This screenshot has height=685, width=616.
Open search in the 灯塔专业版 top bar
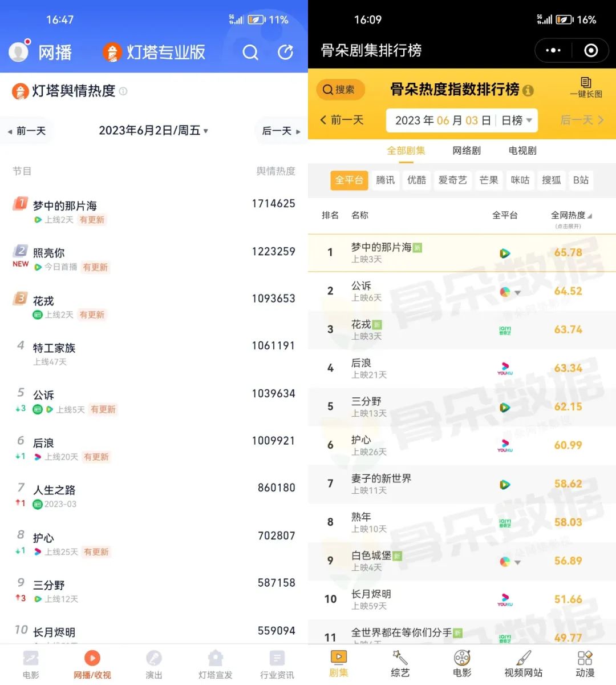click(x=250, y=52)
